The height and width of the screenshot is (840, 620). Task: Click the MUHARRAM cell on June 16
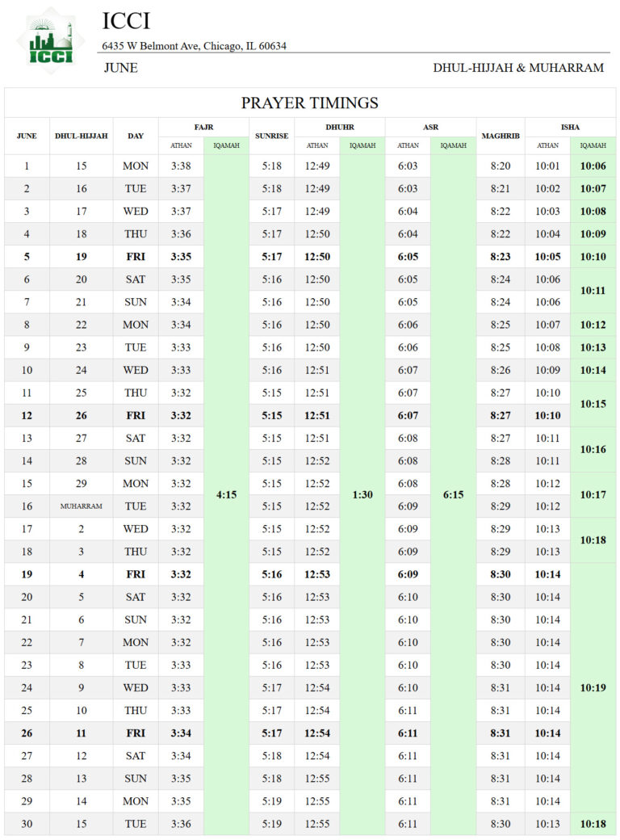pos(82,506)
